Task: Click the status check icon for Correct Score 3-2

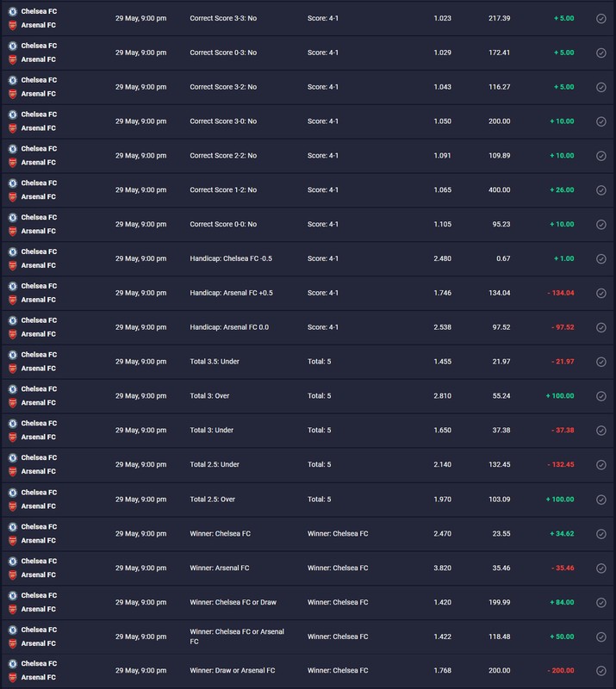Action: 600,87
